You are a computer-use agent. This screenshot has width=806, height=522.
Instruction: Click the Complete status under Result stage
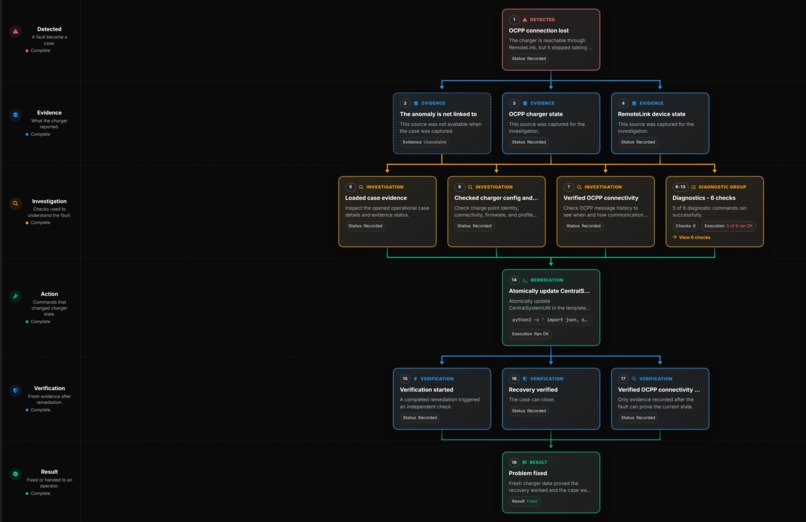[38, 494]
